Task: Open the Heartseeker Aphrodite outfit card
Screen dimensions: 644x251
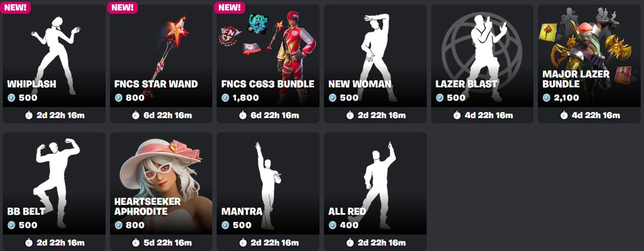Action: [161, 192]
